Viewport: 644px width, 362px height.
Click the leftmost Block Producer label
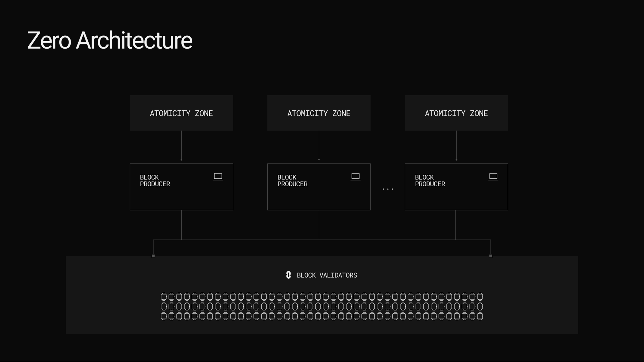pyautogui.click(x=155, y=181)
